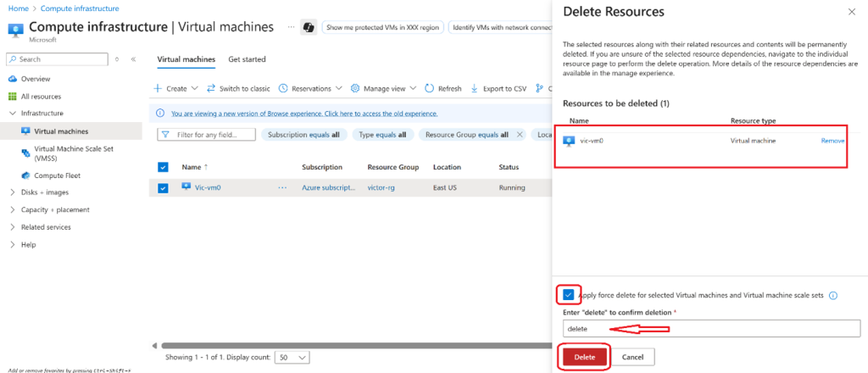Click the Cancel button
The width and height of the screenshot is (868, 373).
633,357
